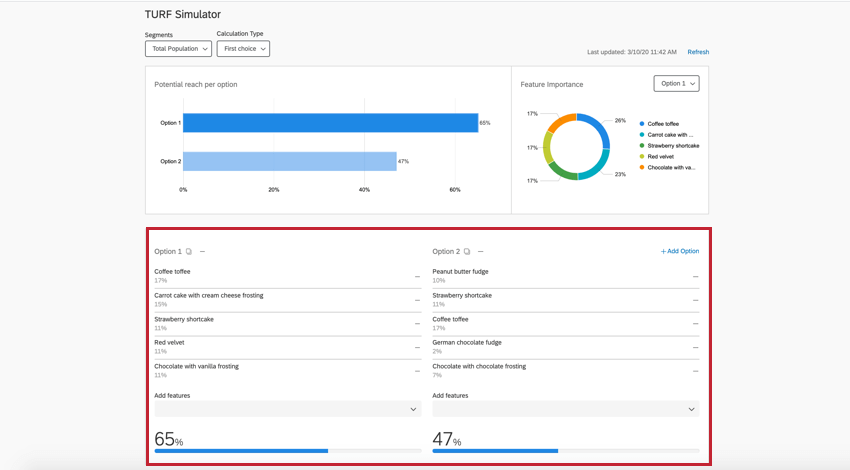Click the Add Option link

pos(680,251)
